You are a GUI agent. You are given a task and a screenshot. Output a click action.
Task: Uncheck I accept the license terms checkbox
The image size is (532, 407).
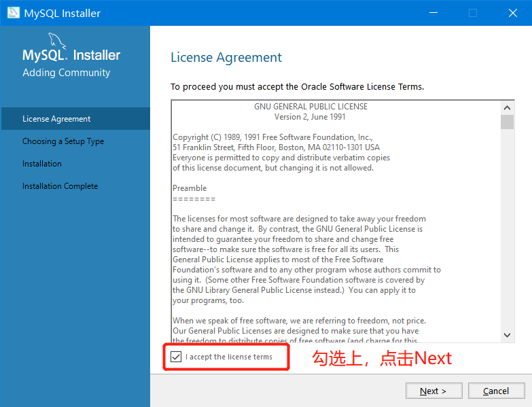click(176, 357)
